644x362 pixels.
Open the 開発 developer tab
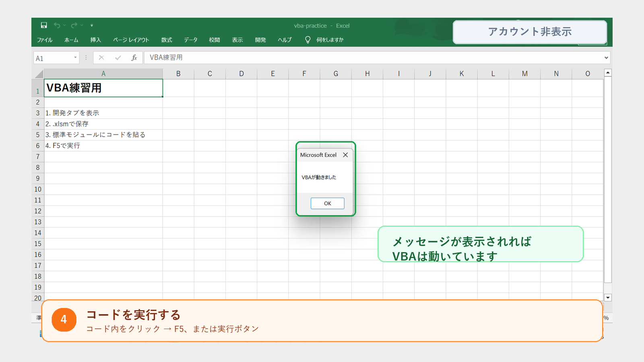(260, 40)
